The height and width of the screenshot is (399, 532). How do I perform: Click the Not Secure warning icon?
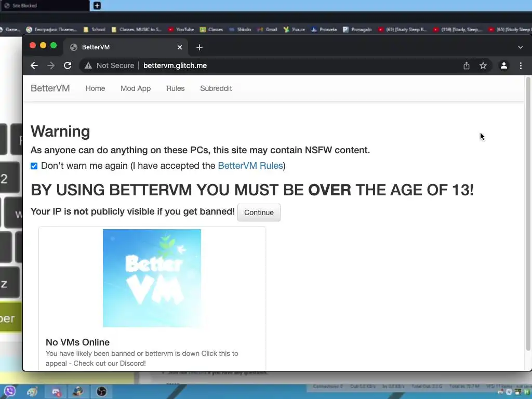[88, 65]
